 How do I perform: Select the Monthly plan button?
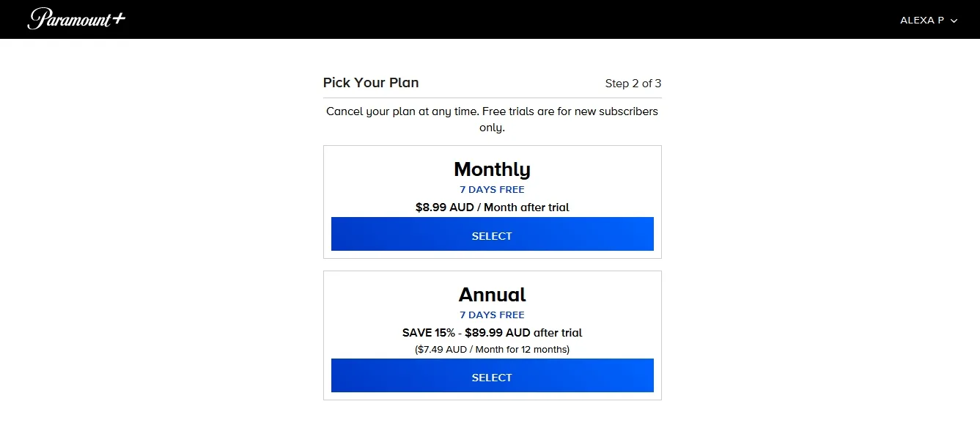point(492,235)
